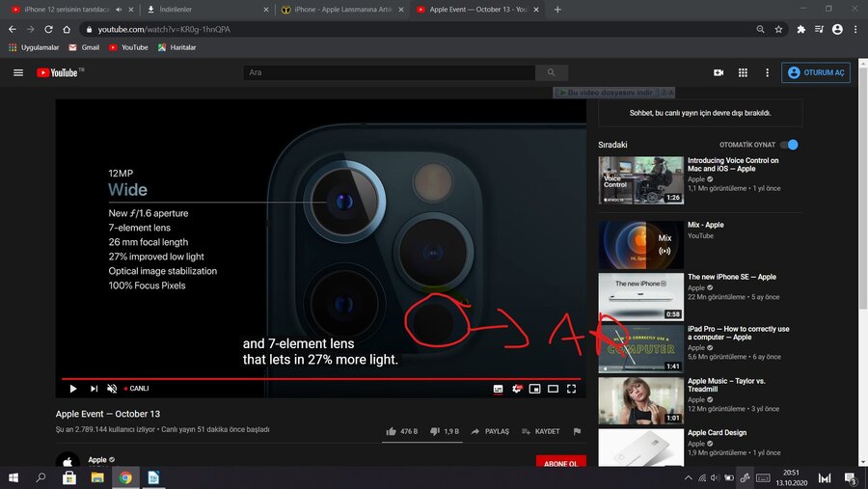Image resolution: width=868 pixels, height=489 pixels.
Task: Enter fullscreen video mode
Action: [x=571, y=389]
